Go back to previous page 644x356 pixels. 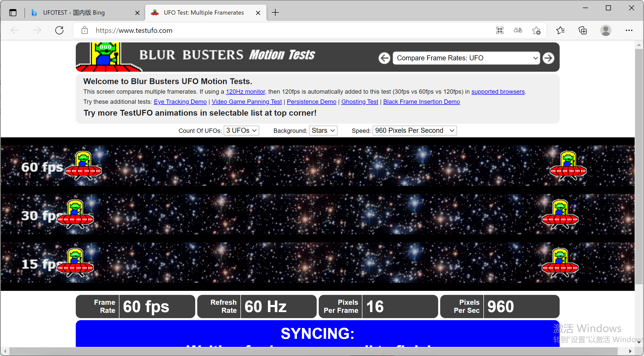(x=15, y=30)
